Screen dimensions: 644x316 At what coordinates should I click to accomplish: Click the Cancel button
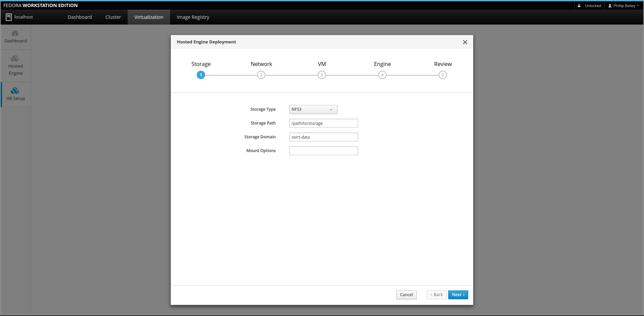point(406,295)
